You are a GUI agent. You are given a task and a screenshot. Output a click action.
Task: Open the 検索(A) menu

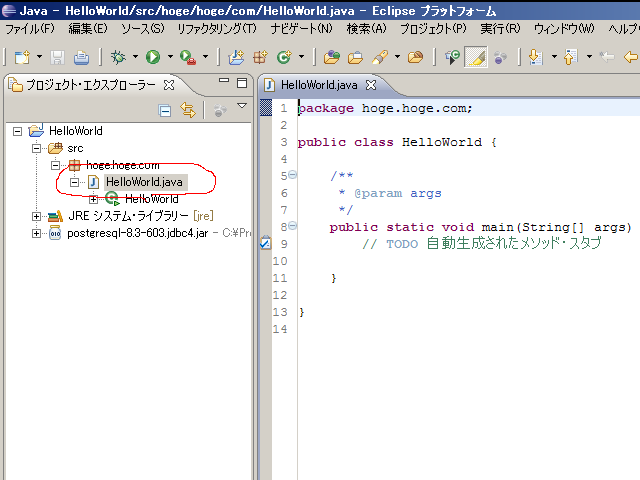(x=366, y=29)
